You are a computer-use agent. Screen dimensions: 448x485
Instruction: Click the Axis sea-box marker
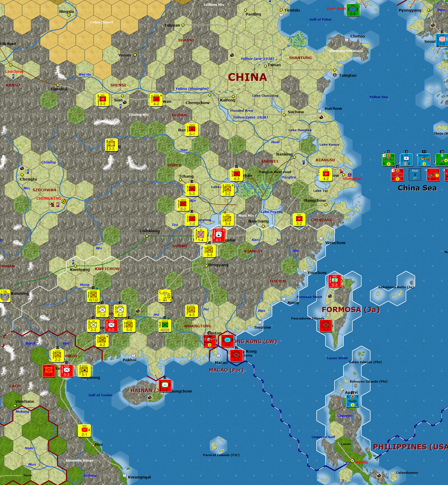(415, 174)
